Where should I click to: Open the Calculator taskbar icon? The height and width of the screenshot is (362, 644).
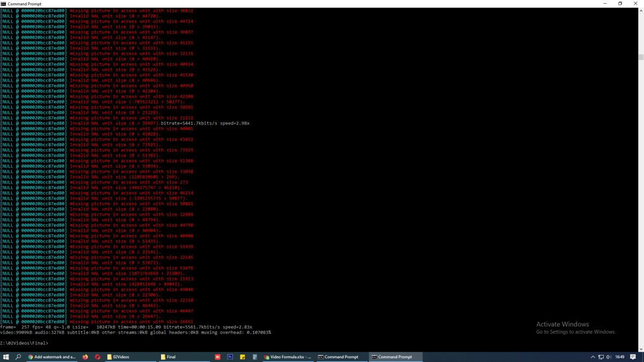click(x=254, y=357)
